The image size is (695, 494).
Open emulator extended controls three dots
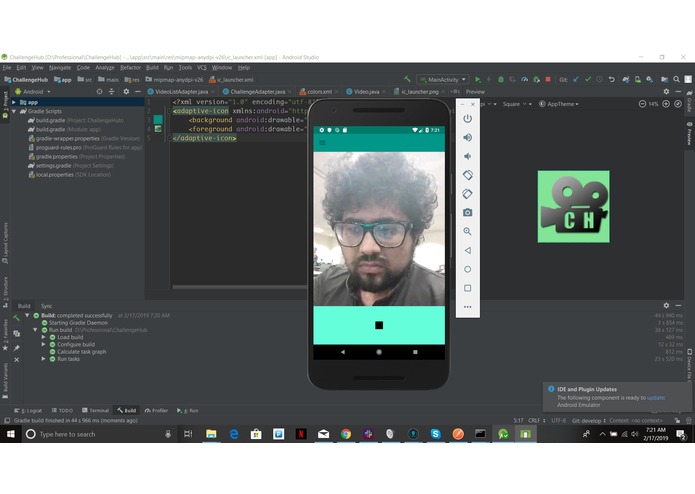(468, 307)
